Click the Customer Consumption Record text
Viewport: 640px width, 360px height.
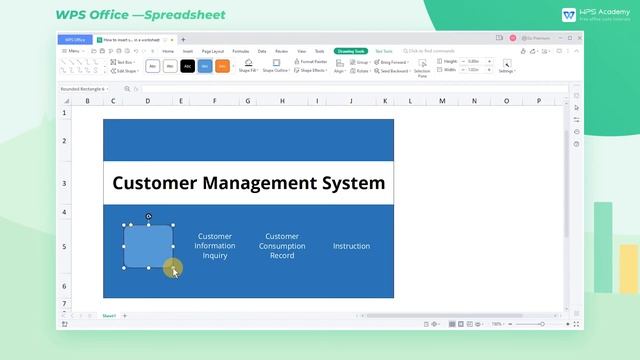tap(282, 246)
